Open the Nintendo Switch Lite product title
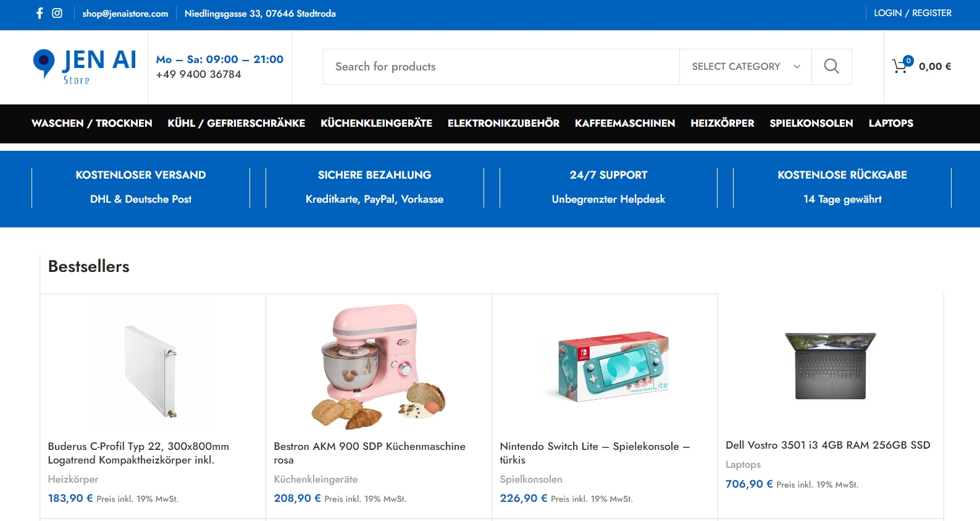The image size is (980, 521). click(x=595, y=453)
